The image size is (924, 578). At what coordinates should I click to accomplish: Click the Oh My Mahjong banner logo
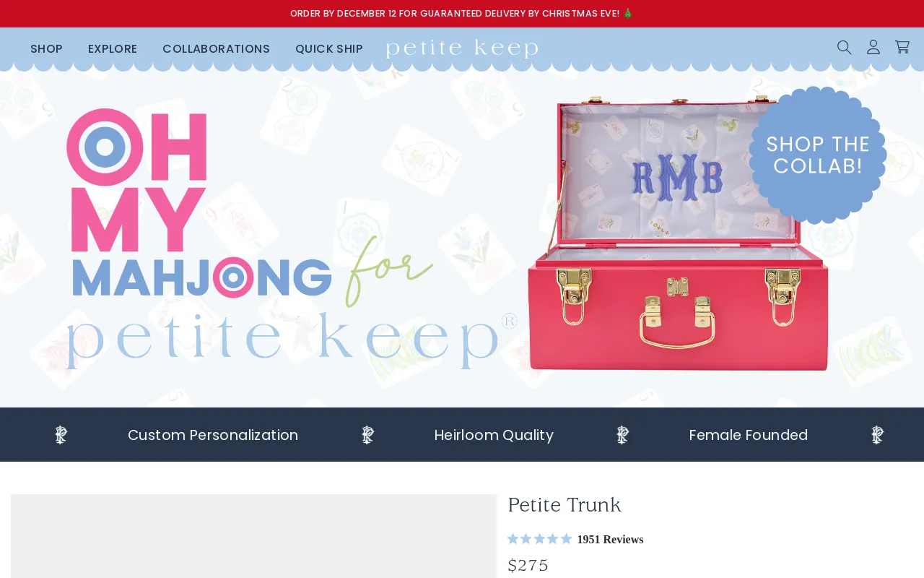coord(289,238)
